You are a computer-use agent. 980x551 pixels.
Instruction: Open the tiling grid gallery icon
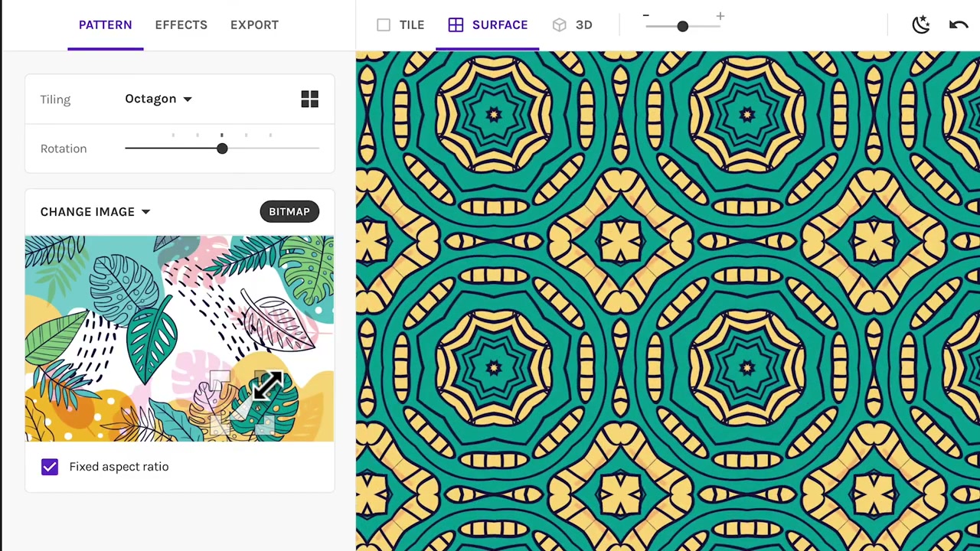(x=309, y=99)
